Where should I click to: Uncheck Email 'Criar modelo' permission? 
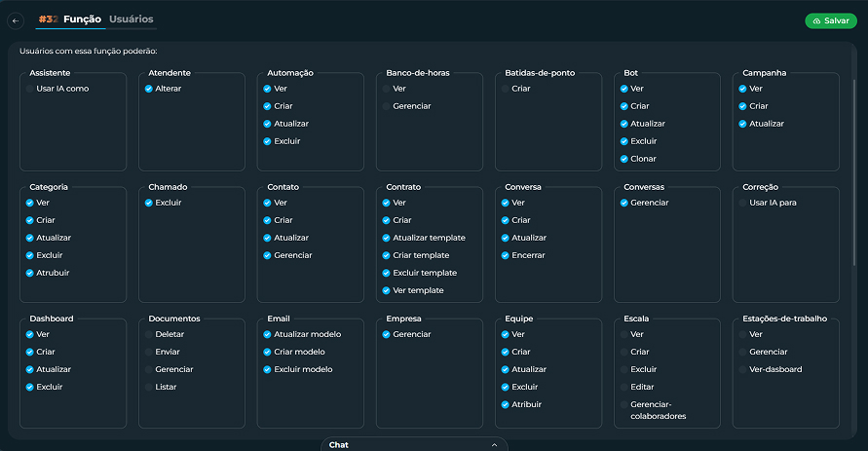pos(267,352)
